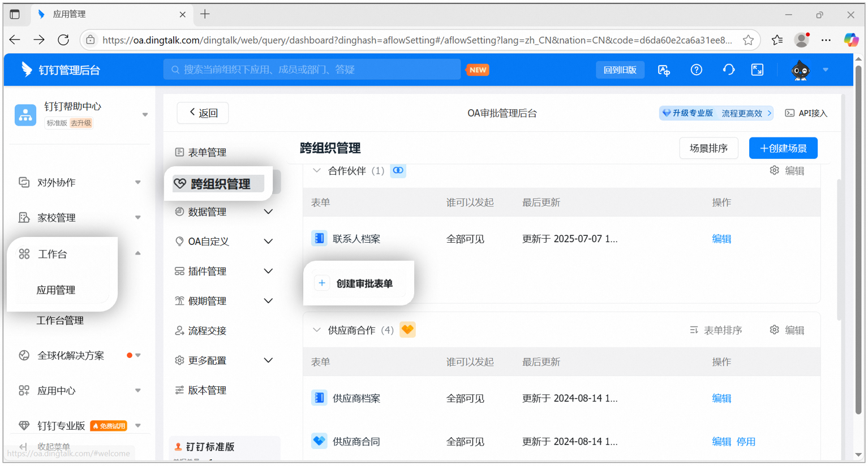
Task: Click the 去升级 upgrade tag
Action: [81, 123]
